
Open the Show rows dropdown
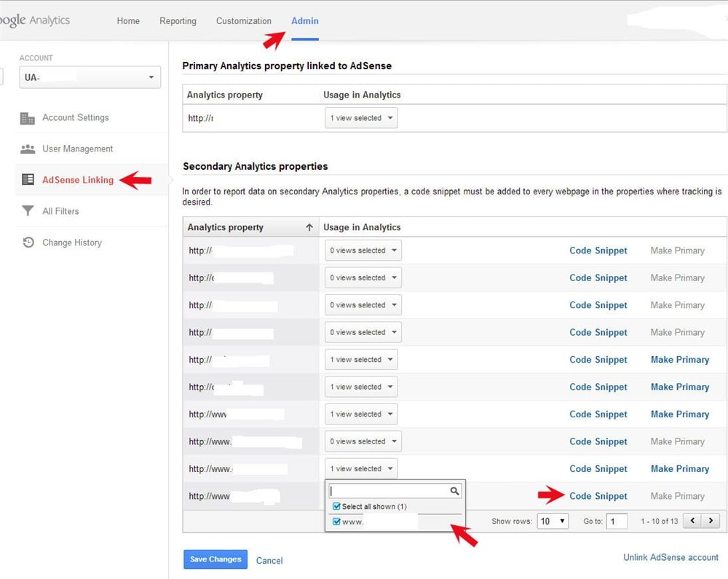coord(553,521)
